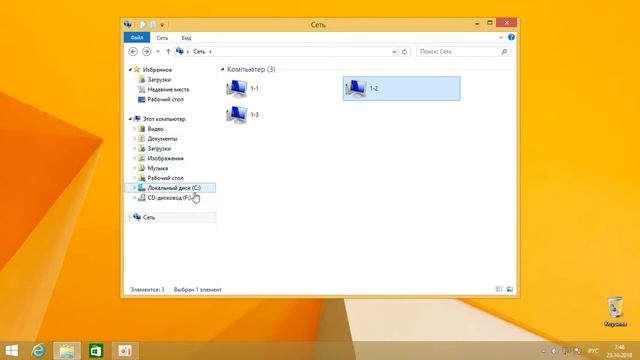The width and height of the screenshot is (640, 360).
Task: Open the Файл ribbon tab
Action: tap(137, 38)
